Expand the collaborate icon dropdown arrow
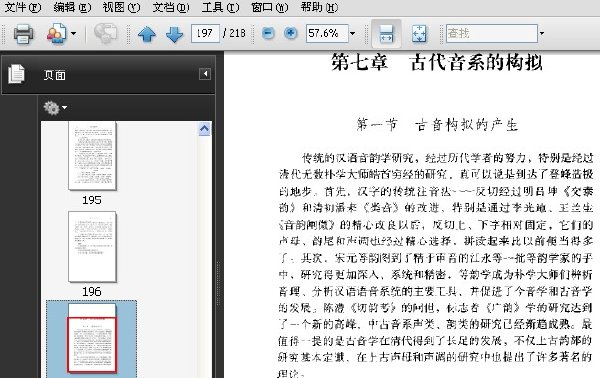This screenshot has height=378, width=600. 73,34
